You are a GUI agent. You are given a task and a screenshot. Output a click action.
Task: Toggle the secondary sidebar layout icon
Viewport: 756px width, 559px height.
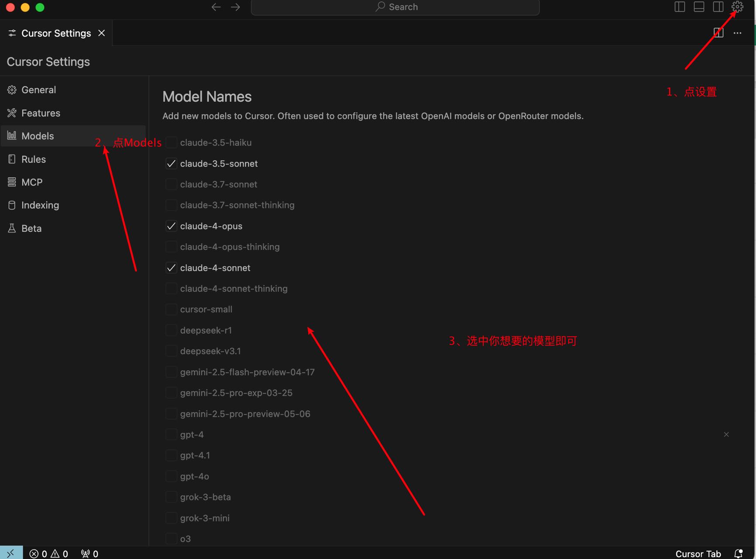[x=718, y=7]
